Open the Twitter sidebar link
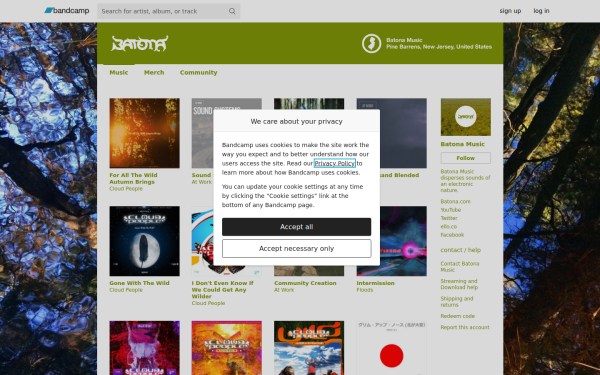The height and width of the screenshot is (375, 600). 449,218
